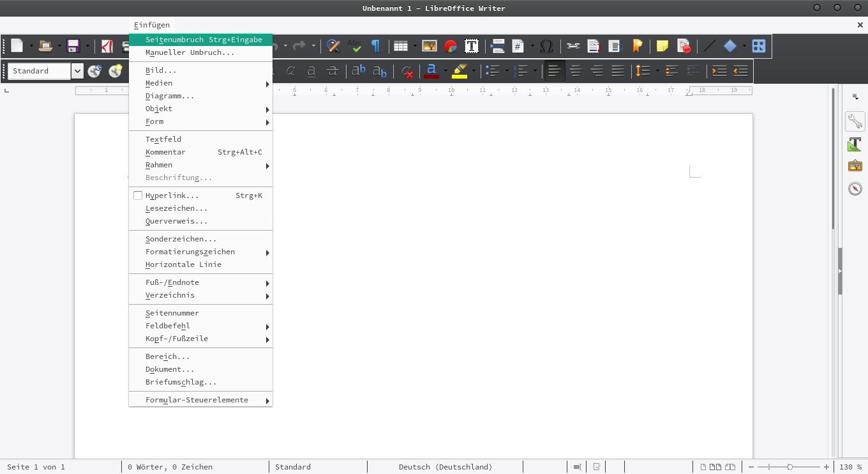Click the zoom in plus button

coord(827,467)
